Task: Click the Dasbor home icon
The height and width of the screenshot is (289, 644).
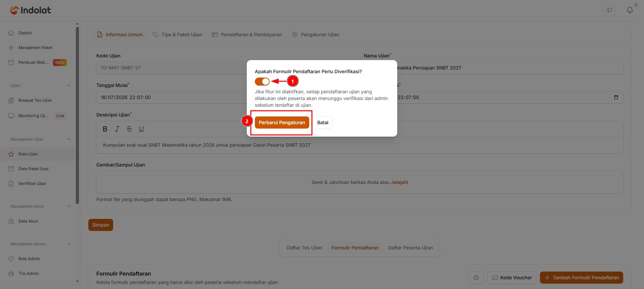Action: tap(11, 33)
